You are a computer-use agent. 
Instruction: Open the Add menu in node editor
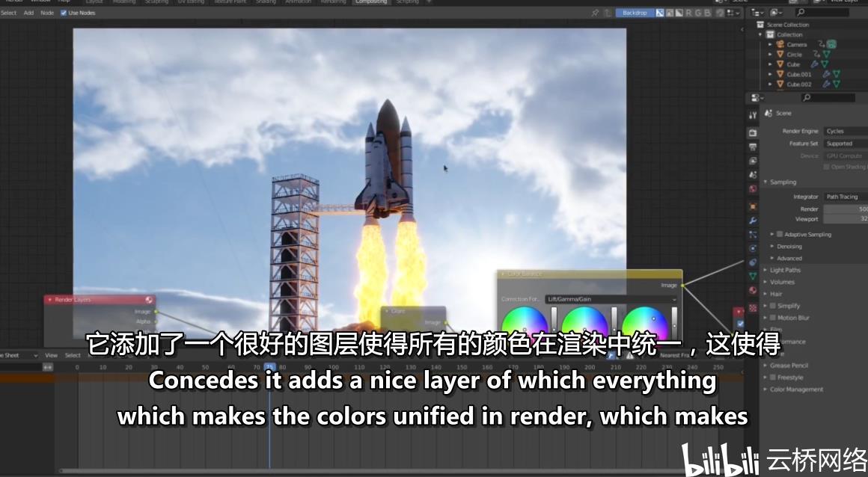(28, 13)
